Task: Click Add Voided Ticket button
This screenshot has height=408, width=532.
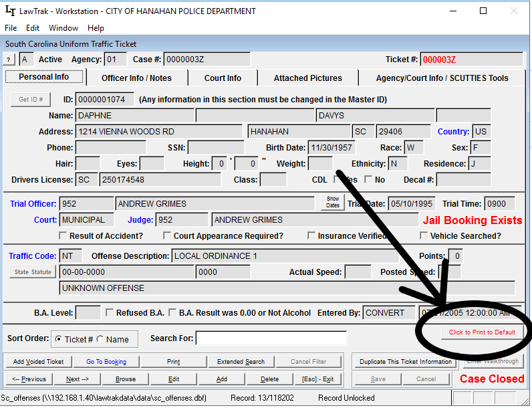Action: point(38,361)
